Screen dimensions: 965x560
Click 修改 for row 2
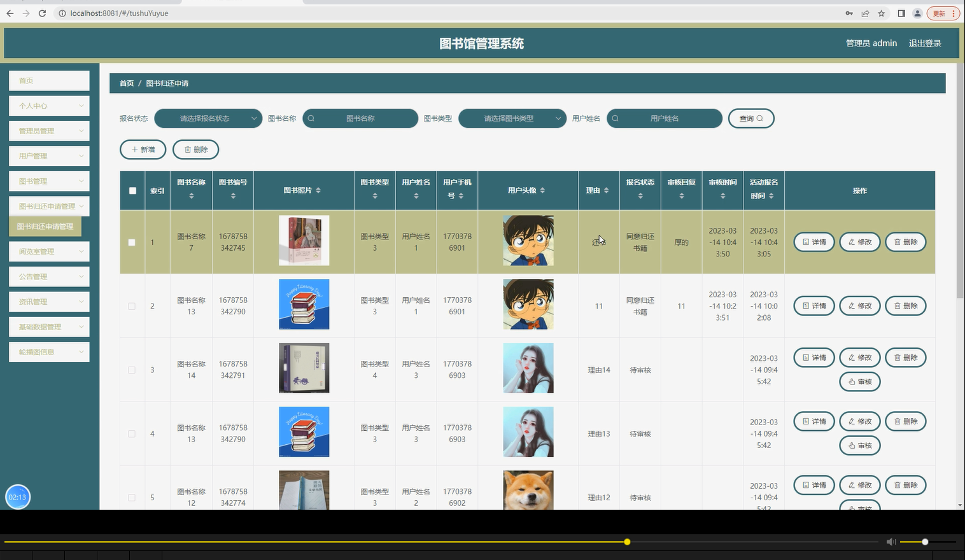coord(860,306)
